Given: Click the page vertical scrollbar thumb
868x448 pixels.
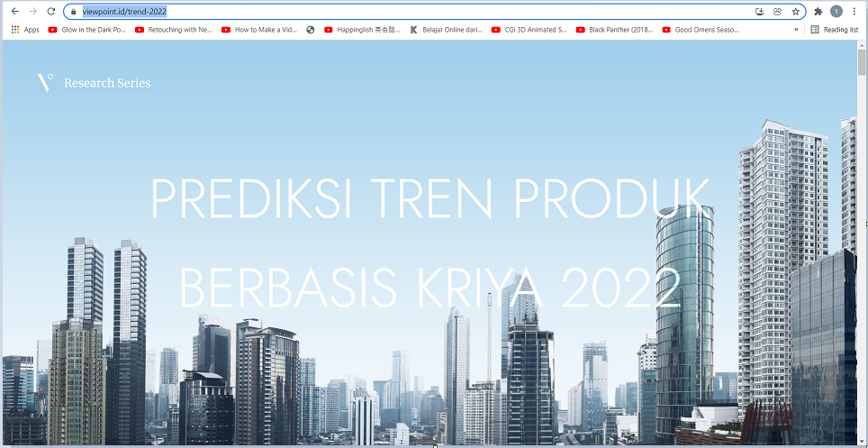Looking at the screenshot, I should pyautogui.click(x=862, y=62).
